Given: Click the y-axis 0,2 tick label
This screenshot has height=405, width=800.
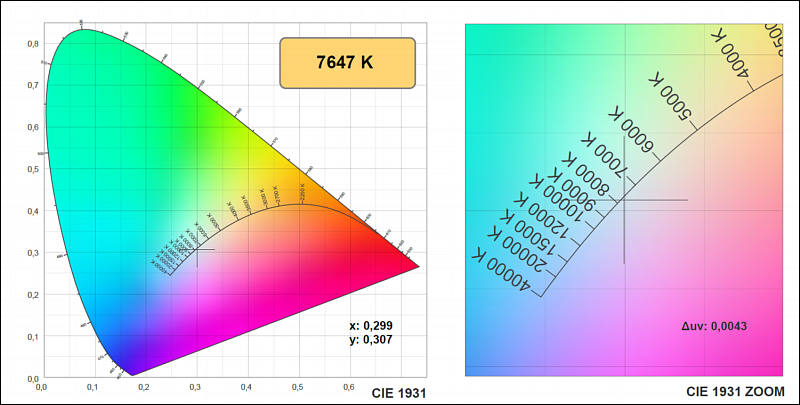Looking at the screenshot, I should [33, 295].
